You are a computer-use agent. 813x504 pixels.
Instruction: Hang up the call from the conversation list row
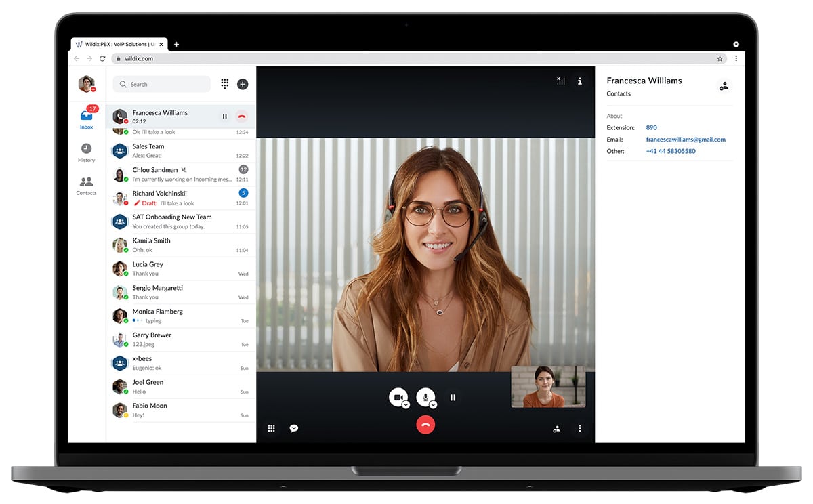point(242,117)
